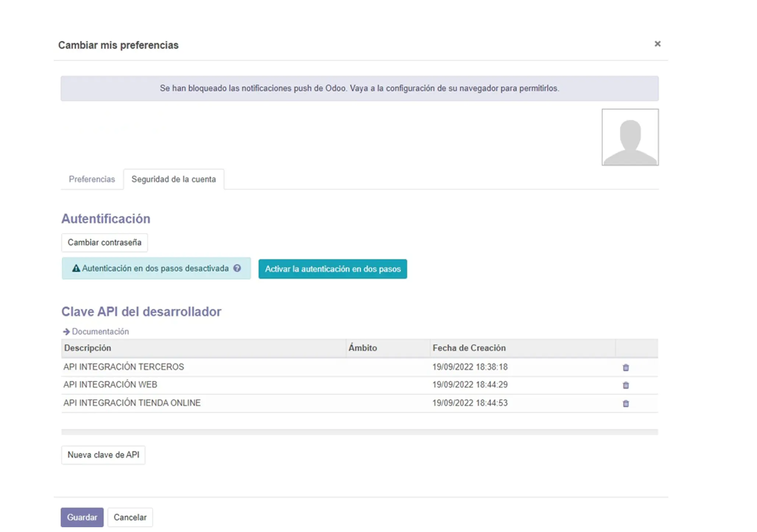757x532 pixels.
Task: Close the preferences dialog with the X
Action: pos(657,44)
